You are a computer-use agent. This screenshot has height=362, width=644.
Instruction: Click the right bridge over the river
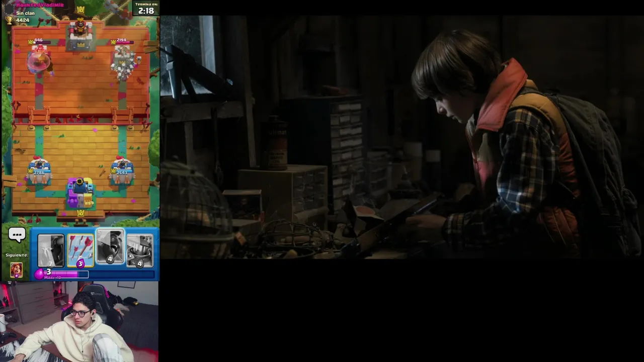coord(122,117)
